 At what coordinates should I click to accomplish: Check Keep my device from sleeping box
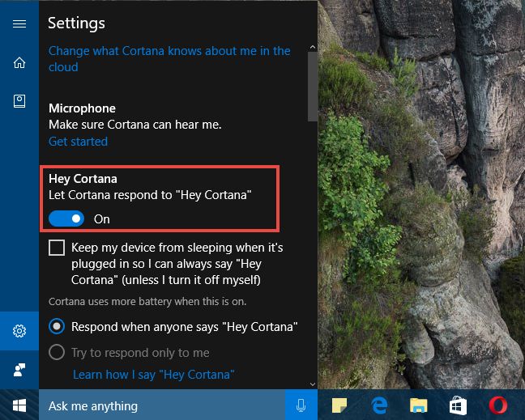[x=57, y=248]
